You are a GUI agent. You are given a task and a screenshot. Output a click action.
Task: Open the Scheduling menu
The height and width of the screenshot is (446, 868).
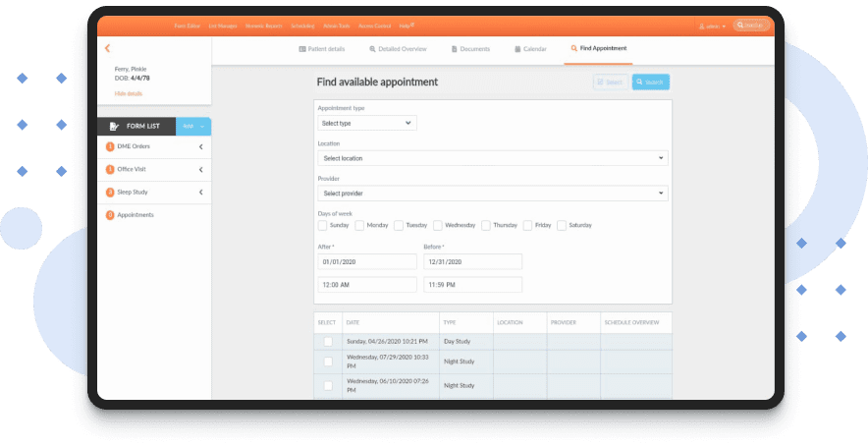302,27
